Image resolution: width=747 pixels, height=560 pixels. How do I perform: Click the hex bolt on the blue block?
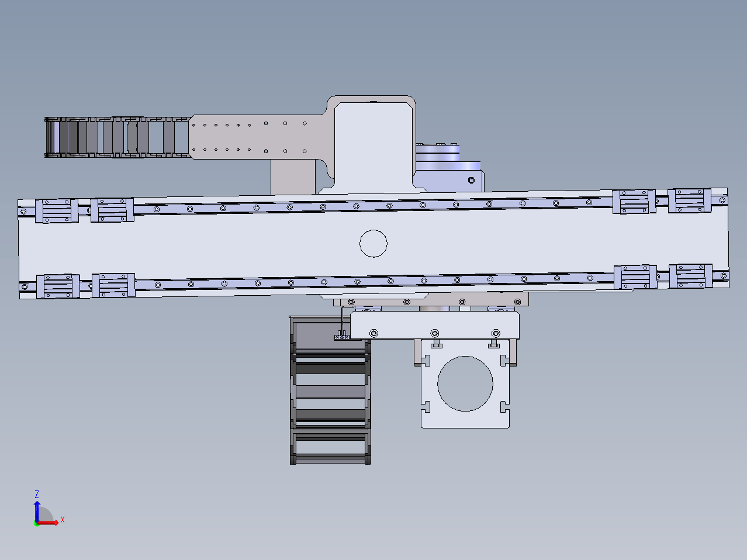pyautogui.click(x=472, y=180)
